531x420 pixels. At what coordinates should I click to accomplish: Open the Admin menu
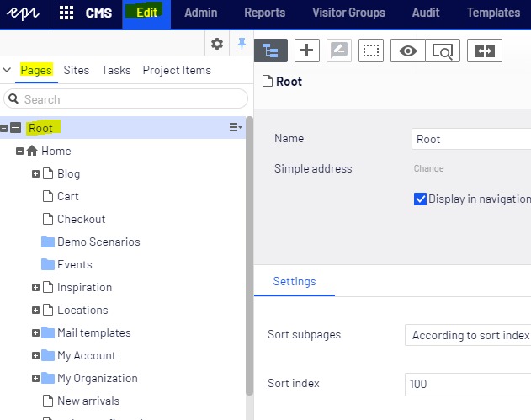pyautogui.click(x=200, y=13)
